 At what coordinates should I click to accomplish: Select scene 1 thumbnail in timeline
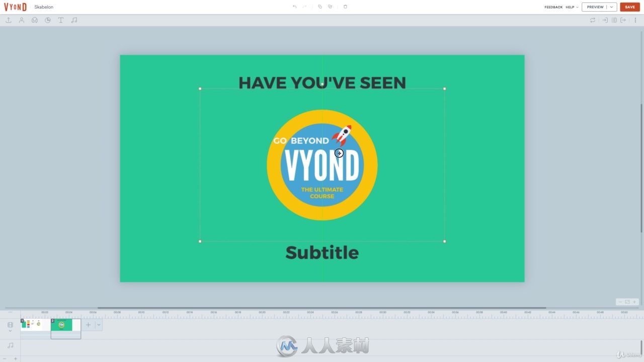coord(35,325)
